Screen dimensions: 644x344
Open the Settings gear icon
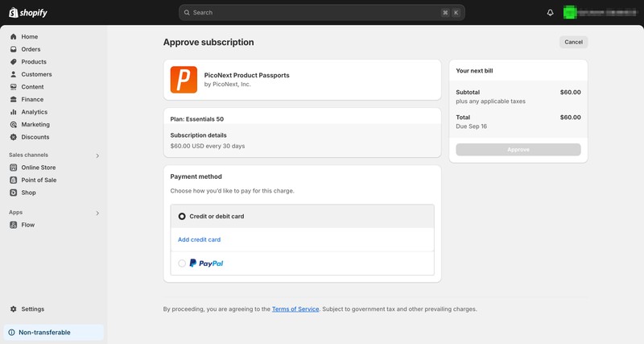[14, 309]
